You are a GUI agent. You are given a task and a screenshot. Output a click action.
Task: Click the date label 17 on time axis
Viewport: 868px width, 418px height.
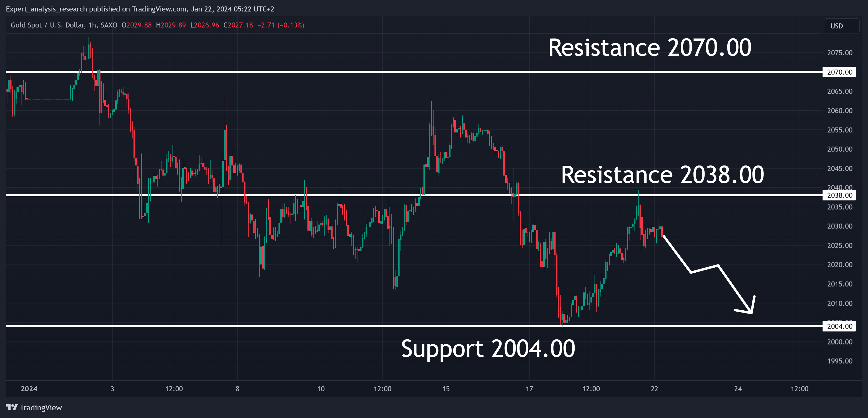tap(529, 389)
